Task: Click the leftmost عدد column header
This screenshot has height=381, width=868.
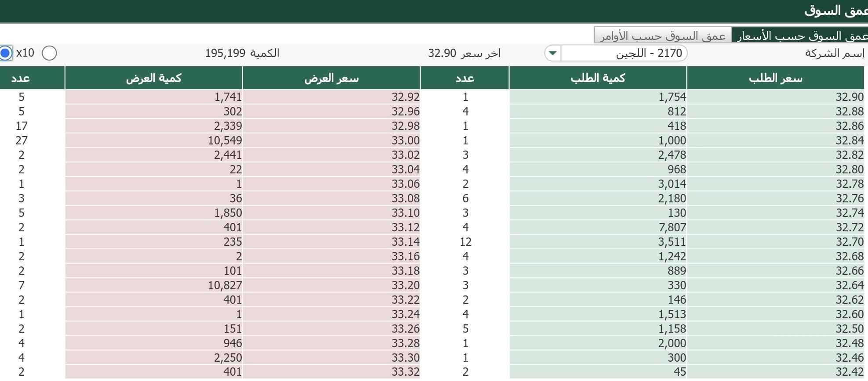Action: pos(21,78)
